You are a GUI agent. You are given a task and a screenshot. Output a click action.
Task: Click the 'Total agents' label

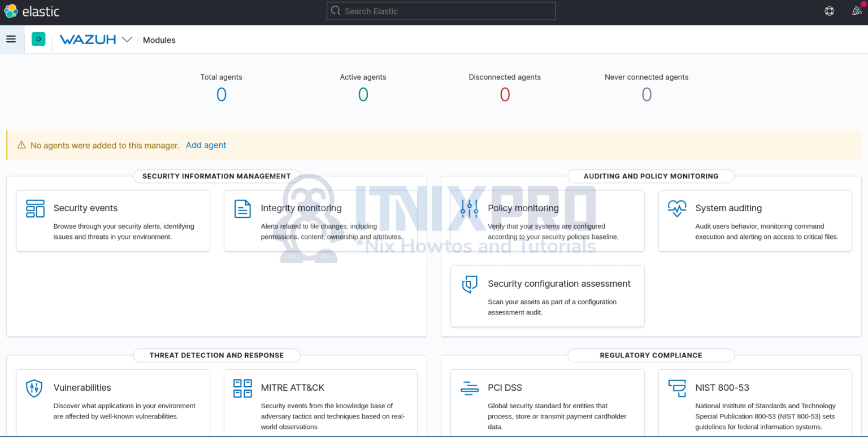[222, 77]
